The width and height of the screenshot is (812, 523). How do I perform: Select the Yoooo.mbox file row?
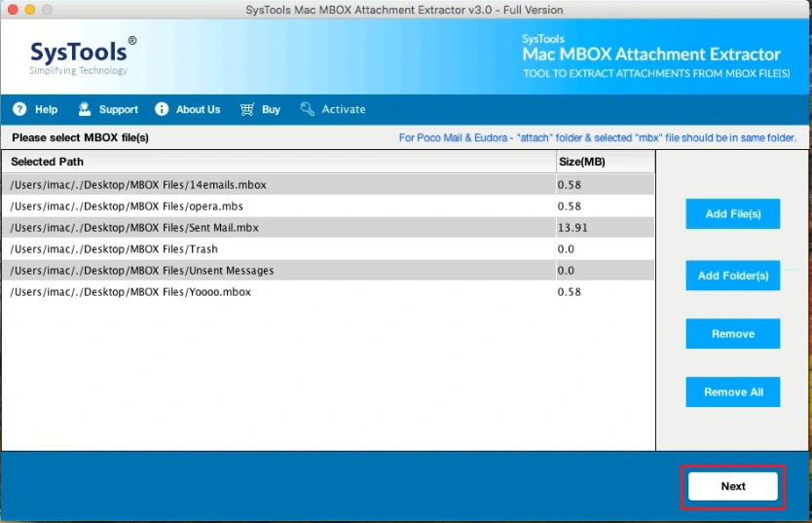pos(328,291)
